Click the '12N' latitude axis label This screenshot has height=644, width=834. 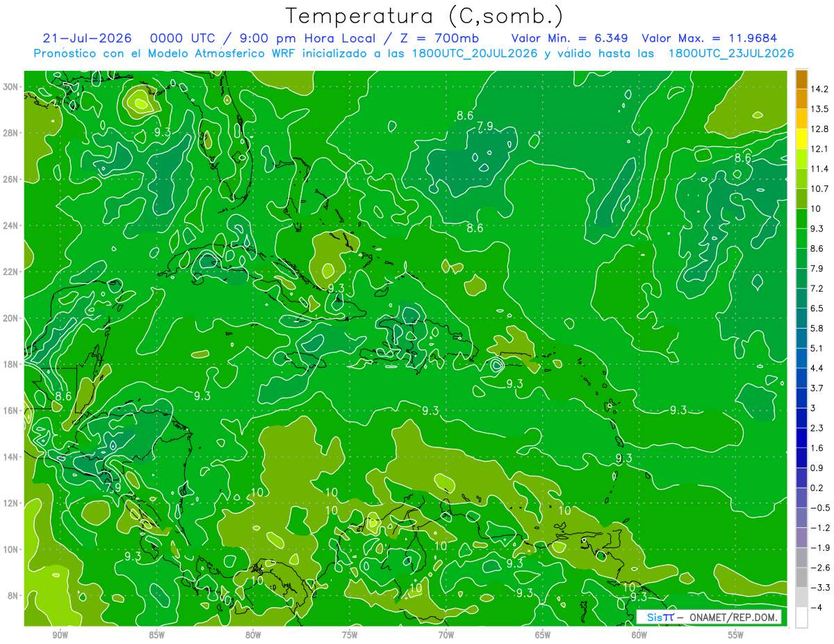(12, 503)
